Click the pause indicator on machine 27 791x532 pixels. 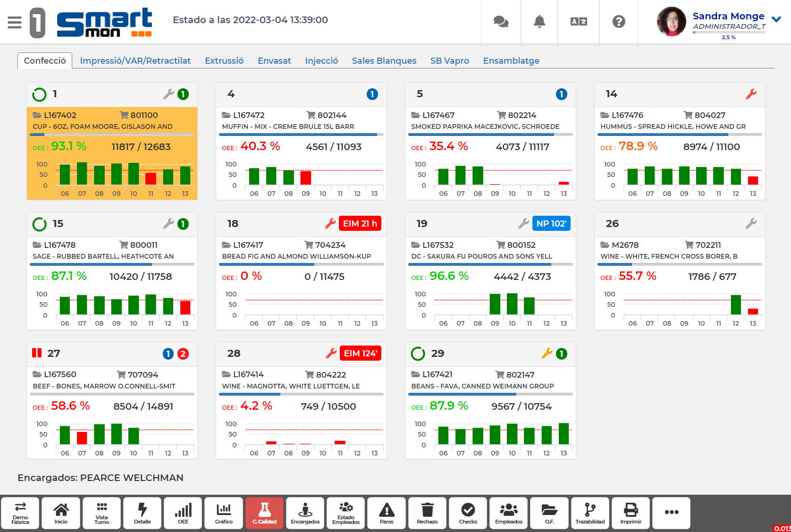(x=37, y=353)
